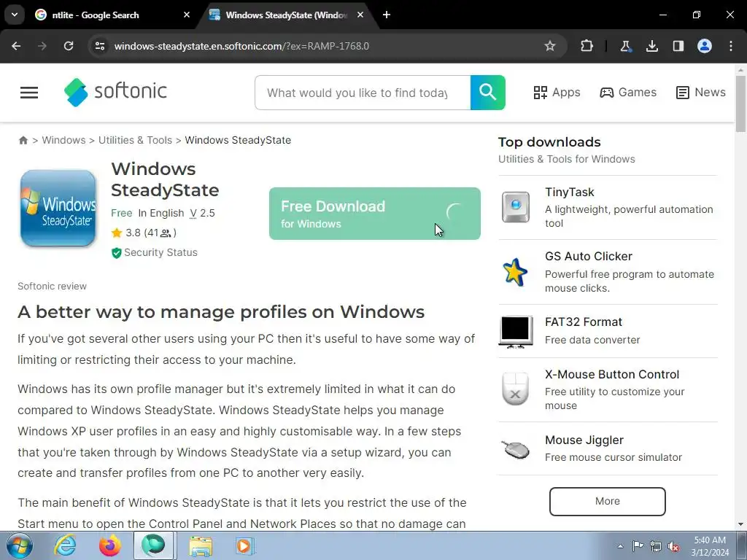Open the media player taskbar icon

pyautogui.click(x=245, y=545)
